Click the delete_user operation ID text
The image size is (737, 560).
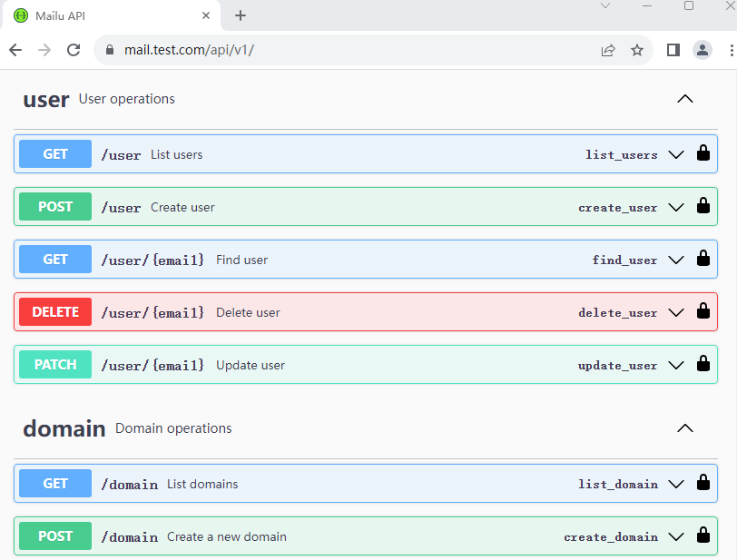click(617, 313)
